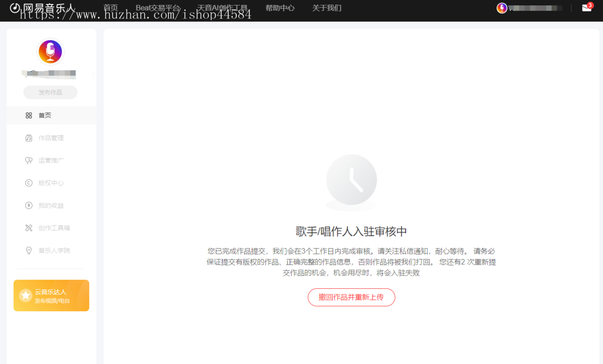Click the user avatar in the top bar
603x364 pixels.
pos(501,8)
